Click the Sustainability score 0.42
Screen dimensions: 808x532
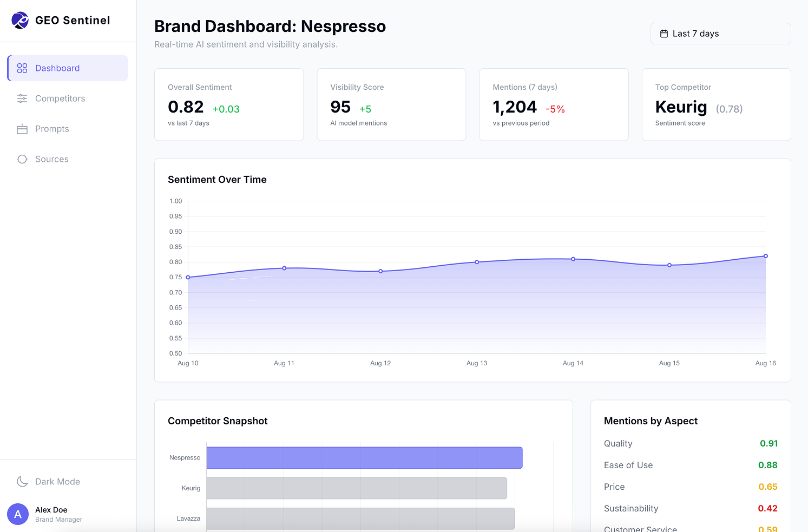(x=767, y=508)
